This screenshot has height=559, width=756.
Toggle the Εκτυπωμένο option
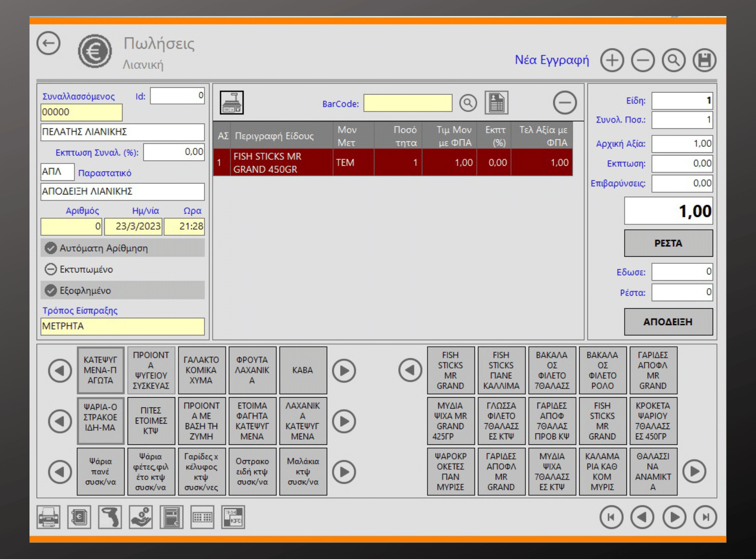[x=51, y=269]
